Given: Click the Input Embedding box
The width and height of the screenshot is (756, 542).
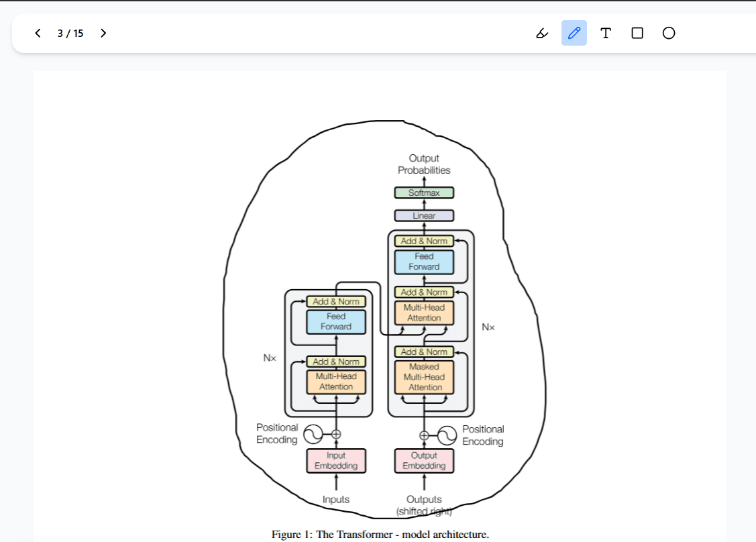Looking at the screenshot, I should pos(336,461).
